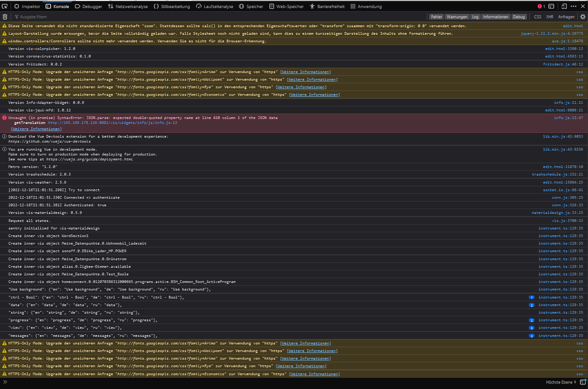Viewport: 588px width, 389px height.
Task: Switch to the Konsole tab
Action: point(57,6)
